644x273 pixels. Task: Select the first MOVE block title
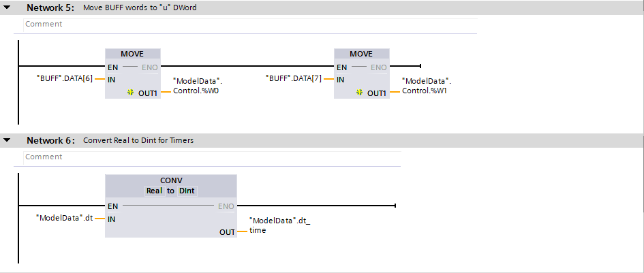click(x=133, y=54)
